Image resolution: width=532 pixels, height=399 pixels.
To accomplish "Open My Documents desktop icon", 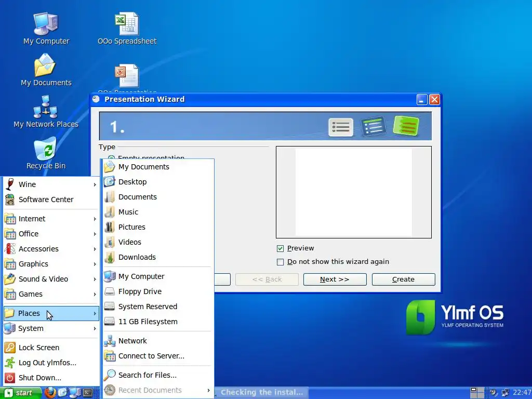I will [46, 70].
